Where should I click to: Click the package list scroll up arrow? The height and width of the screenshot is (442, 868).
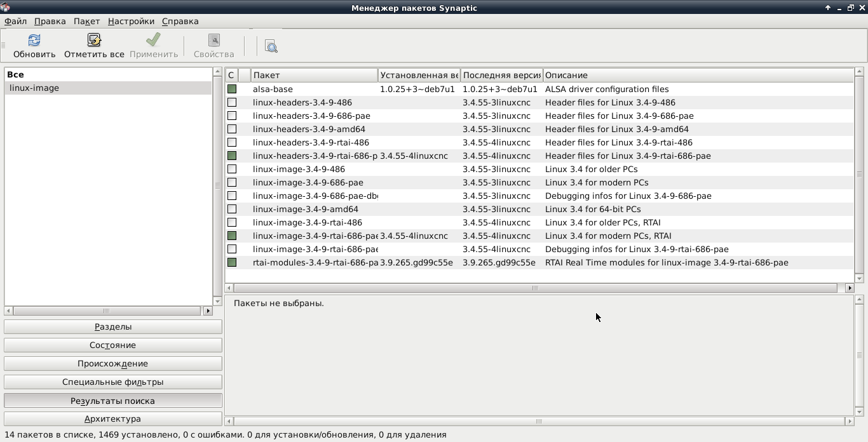tap(859, 72)
